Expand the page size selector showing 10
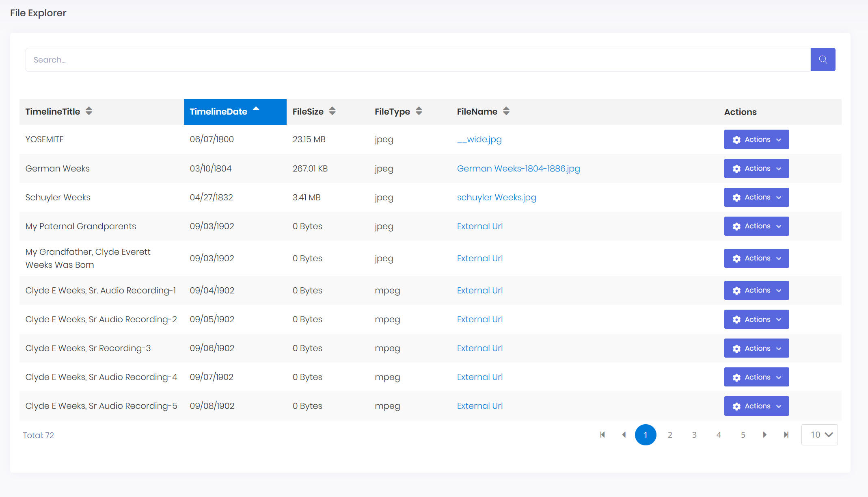 (x=819, y=435)
